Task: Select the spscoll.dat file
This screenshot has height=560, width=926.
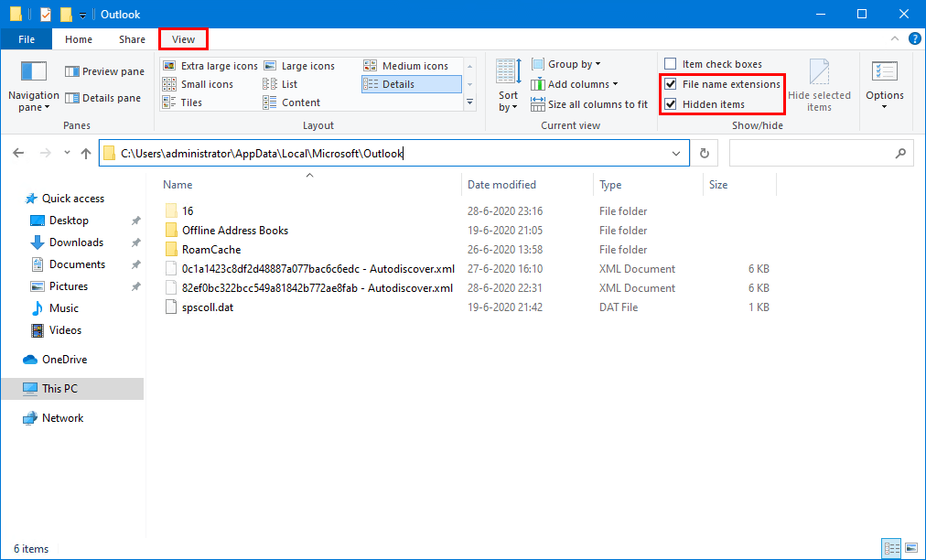Action: pos(208,307)
